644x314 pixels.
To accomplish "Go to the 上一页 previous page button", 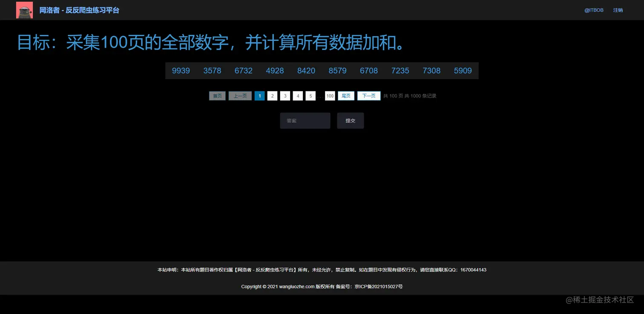I will [x=240, y=96].
